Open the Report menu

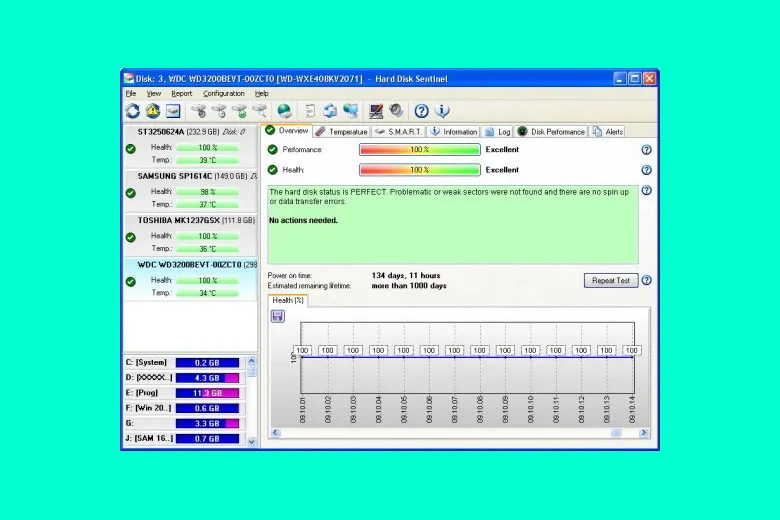181,93
